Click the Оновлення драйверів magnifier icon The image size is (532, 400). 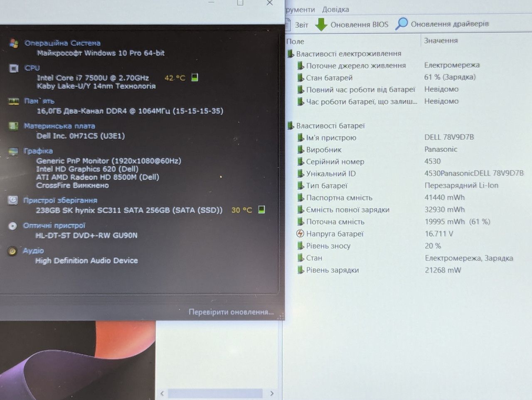401,24
